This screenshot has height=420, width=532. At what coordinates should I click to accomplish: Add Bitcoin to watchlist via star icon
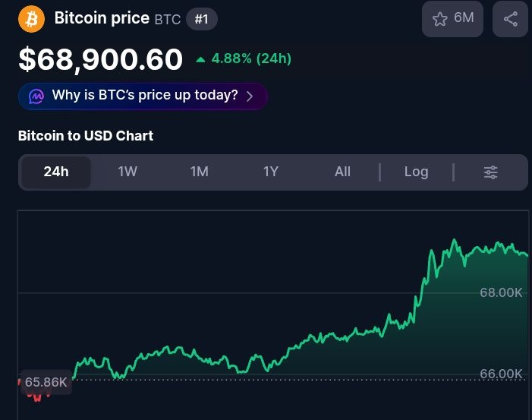[x=439, y=19]
